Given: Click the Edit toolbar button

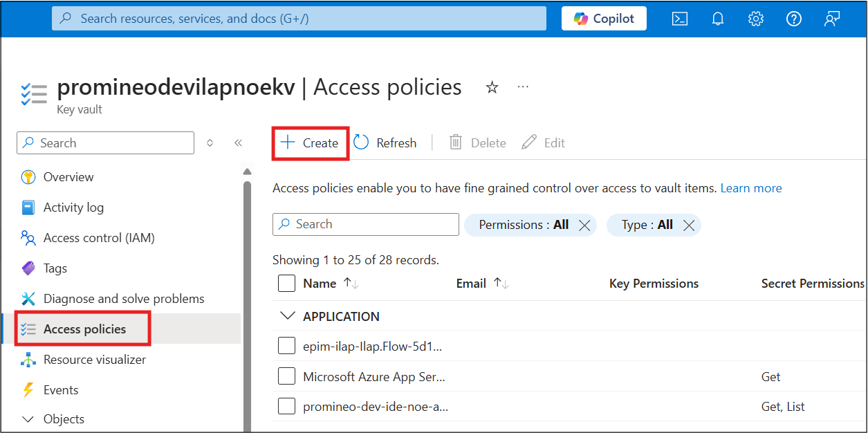Looking at the screenshot, I should pos(544,143).
